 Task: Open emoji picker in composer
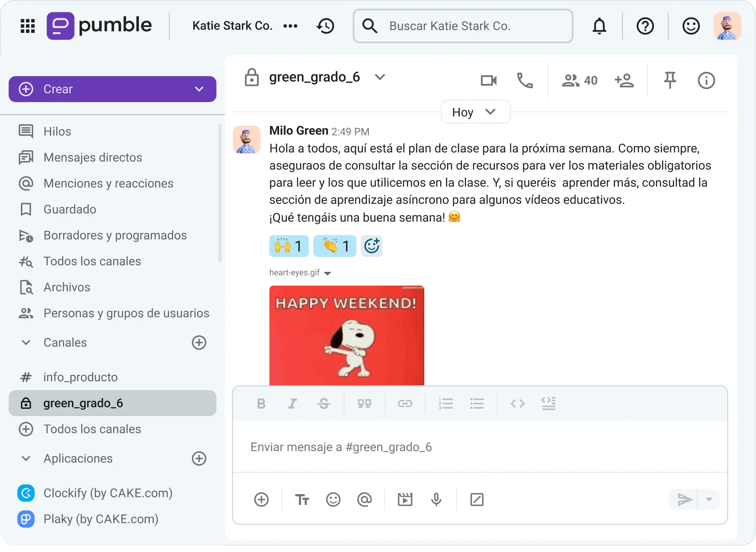(333, 500)
